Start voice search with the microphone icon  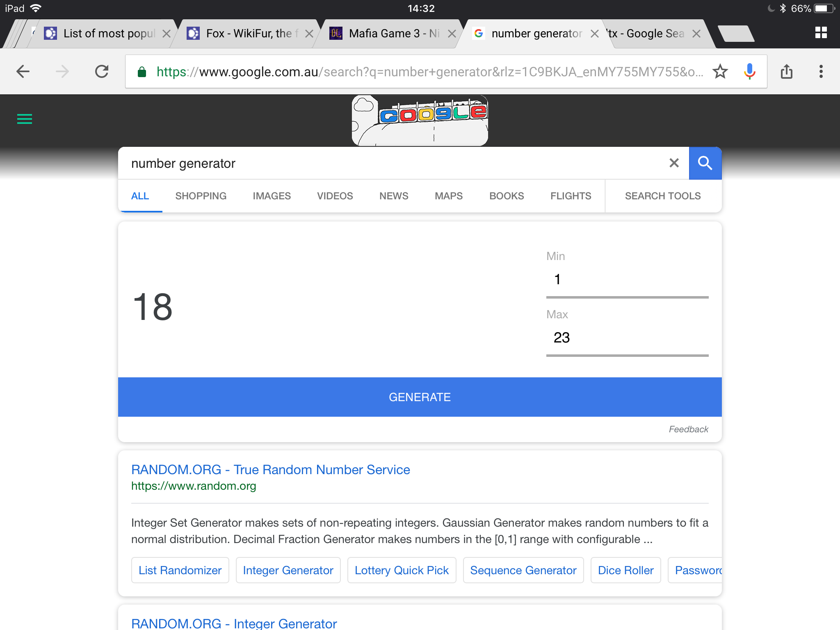pos(749,72)
